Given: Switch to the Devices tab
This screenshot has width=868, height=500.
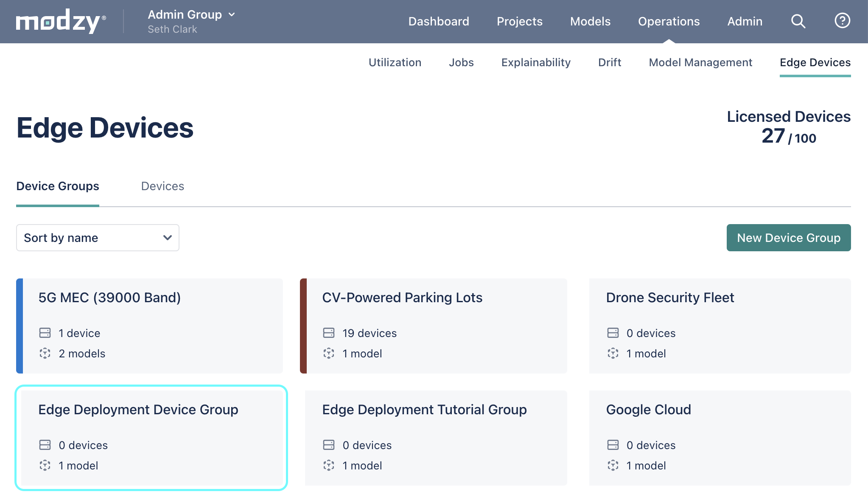Looking at the screenshot, I should (x=162, y=186).
